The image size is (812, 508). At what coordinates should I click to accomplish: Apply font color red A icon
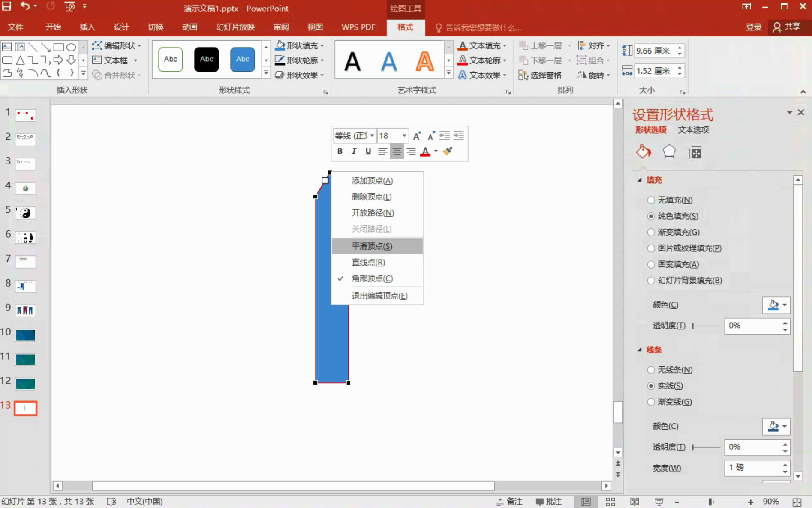[425, 152]
